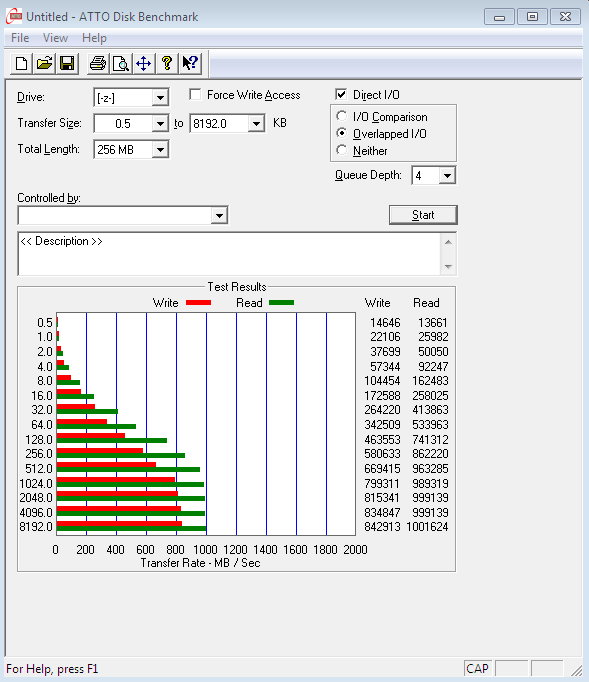589x682 pixels.
Task: Open the Queue Depth dropdown
Action: 447,176
